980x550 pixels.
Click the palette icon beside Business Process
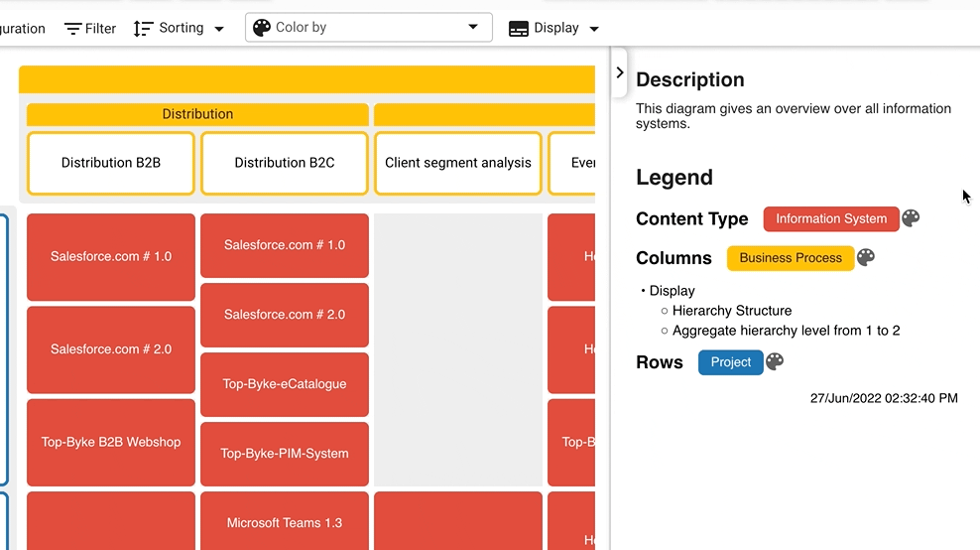[x=866, y=258]
